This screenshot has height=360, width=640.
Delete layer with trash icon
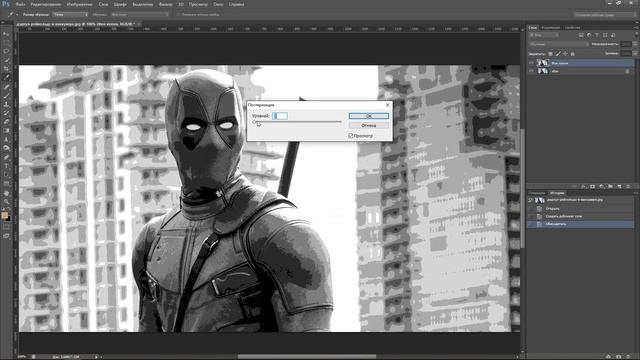click(628, 186)
